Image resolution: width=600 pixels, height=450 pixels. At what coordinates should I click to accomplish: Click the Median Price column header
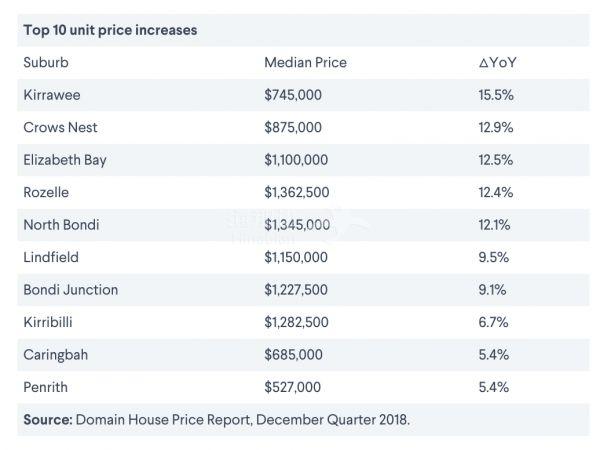click(305, 62)
